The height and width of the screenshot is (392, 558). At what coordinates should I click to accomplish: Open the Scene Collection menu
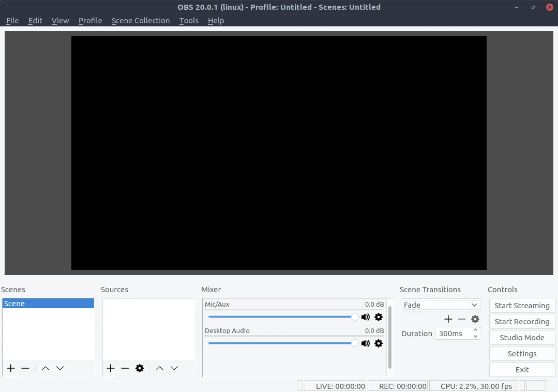141,21
